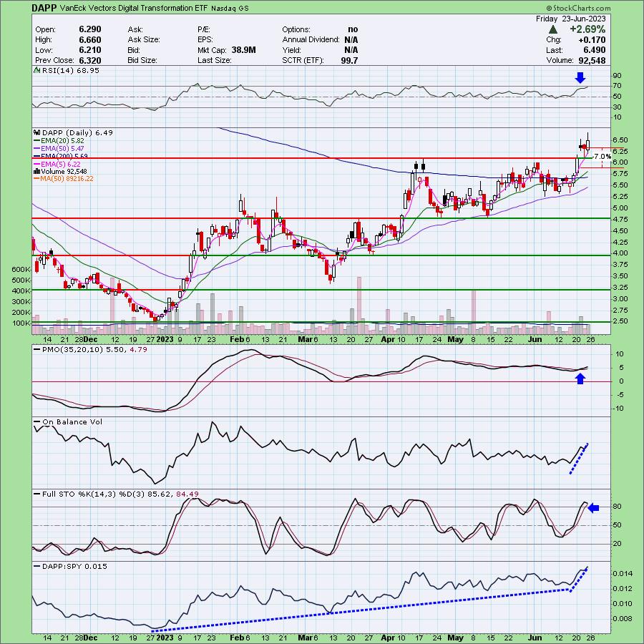Image resolution: width=644 pixels, height=644 pixels.
Task: Select the High value 6.660
Action: click(x=89, y=40)
